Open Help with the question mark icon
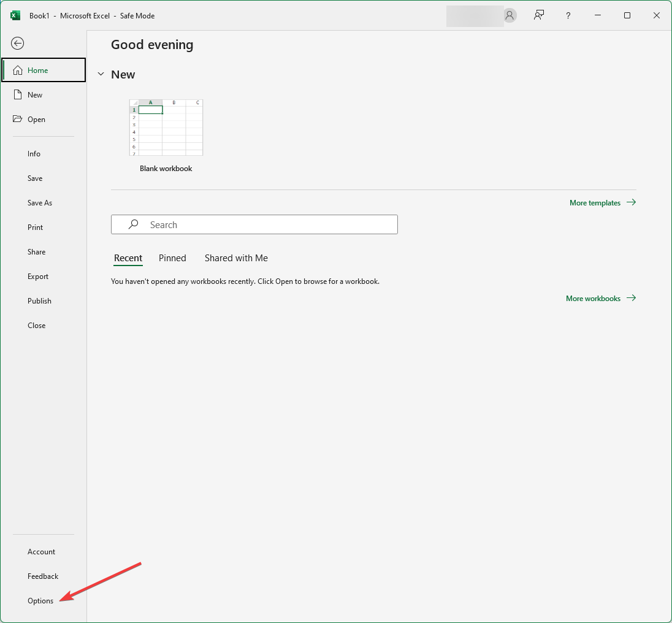The image size is (672, 623). pyautogui.click(x=568, y=16)
